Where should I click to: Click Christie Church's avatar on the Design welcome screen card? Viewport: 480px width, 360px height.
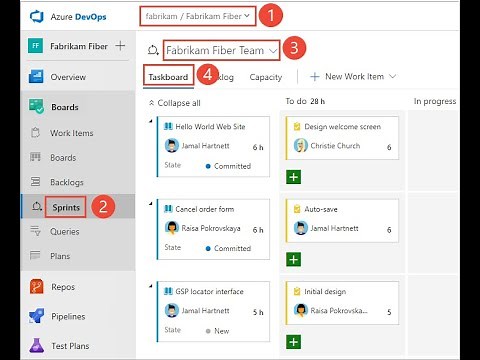pyautogui.click(x=301, y=145)
